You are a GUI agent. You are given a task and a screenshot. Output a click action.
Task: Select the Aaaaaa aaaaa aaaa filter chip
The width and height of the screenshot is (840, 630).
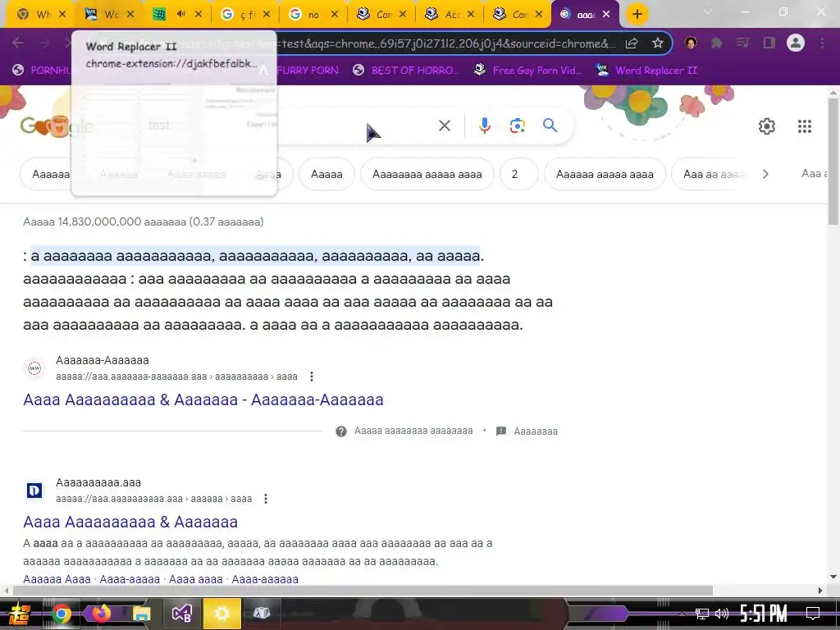click(x=605, y=174)
